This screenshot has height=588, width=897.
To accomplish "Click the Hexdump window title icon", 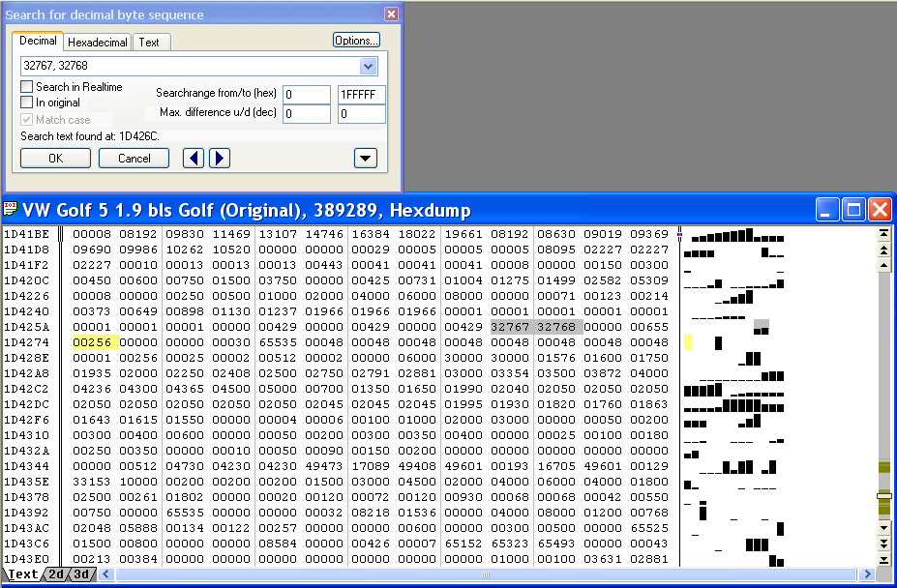I will [11, 209].
